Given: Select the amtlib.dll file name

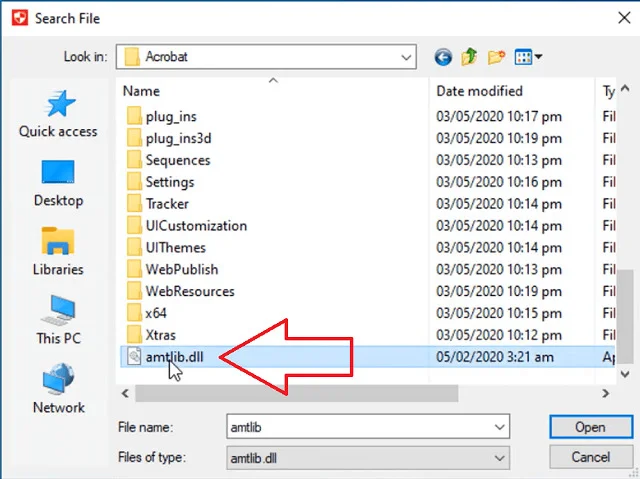Looking at the screenshot, I should (174, 357).
